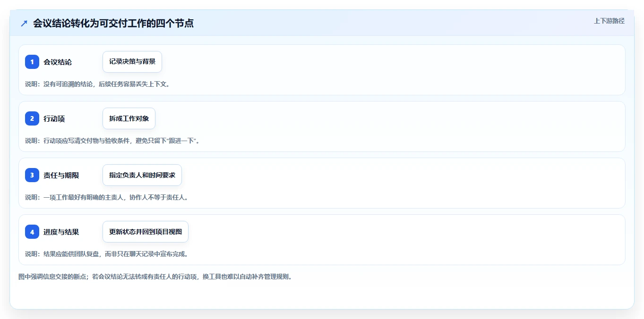Select the '责任与期限' step title
Image resolution: width=644 pixels, height=319 pixels.
click(x=61, y=175)
